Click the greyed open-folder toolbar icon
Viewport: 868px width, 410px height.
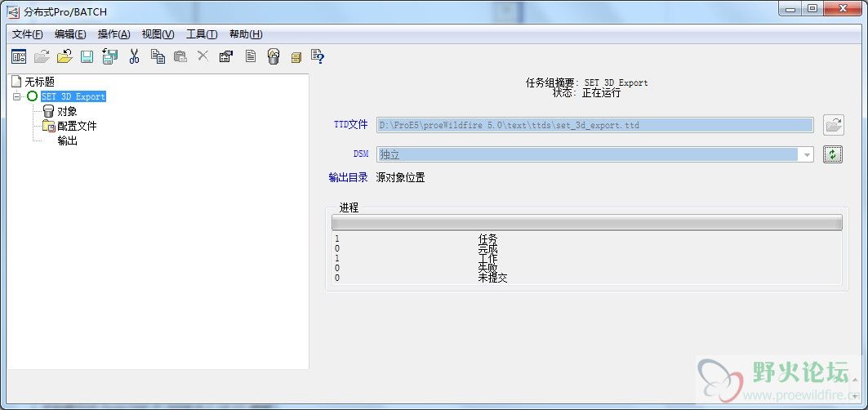coord(42,56)
